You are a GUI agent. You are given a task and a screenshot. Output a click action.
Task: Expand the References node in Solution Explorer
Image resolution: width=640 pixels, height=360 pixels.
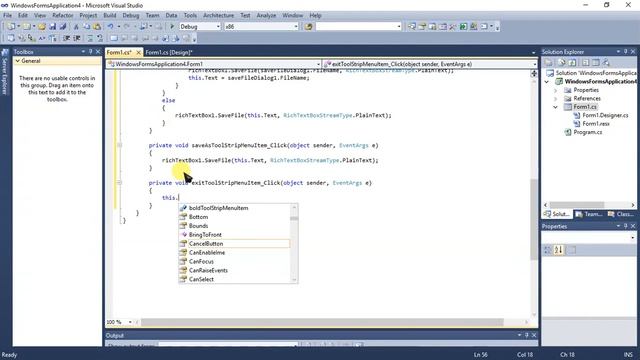click(x=556, y=99)
